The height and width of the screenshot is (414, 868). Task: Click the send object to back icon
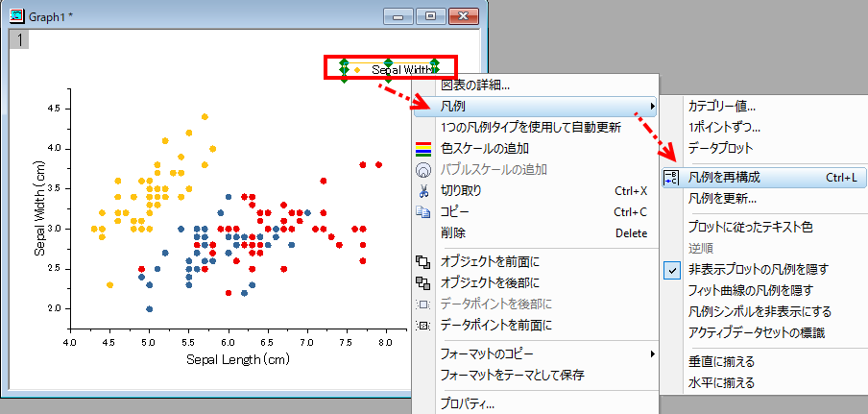(x=423, y=282)
